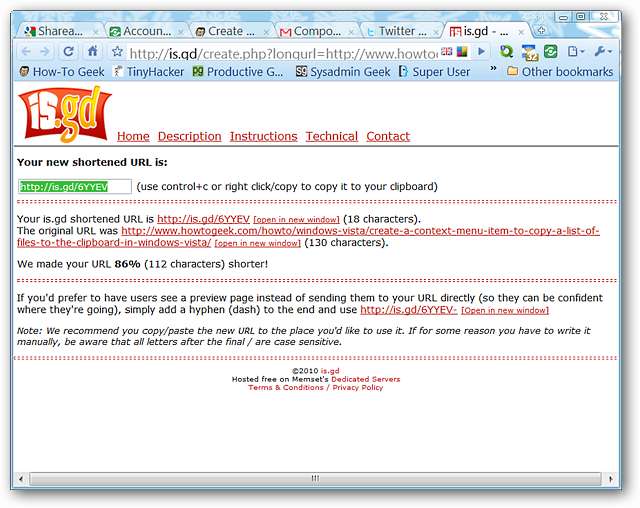Image resolution: width=640 pixels, height=508 pixels.
Task: Open original URL in new window link
Action: pos(258,243)
